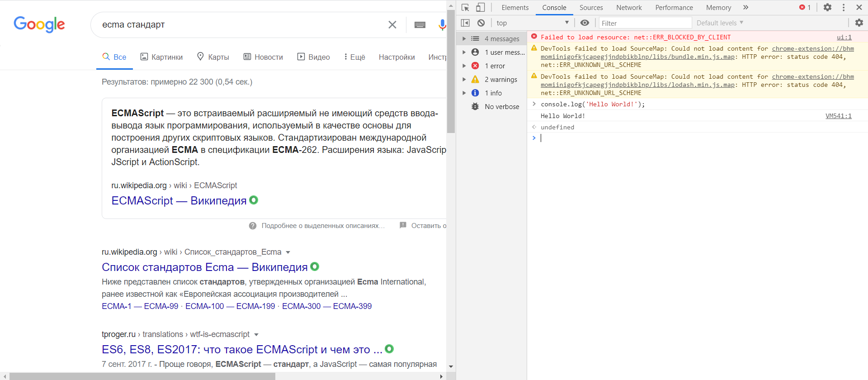Viewport: 868px width, 380px height.
Task: Follow the ECMA-300 — ECMA-399 sitelink
Action: coord(327,306)
